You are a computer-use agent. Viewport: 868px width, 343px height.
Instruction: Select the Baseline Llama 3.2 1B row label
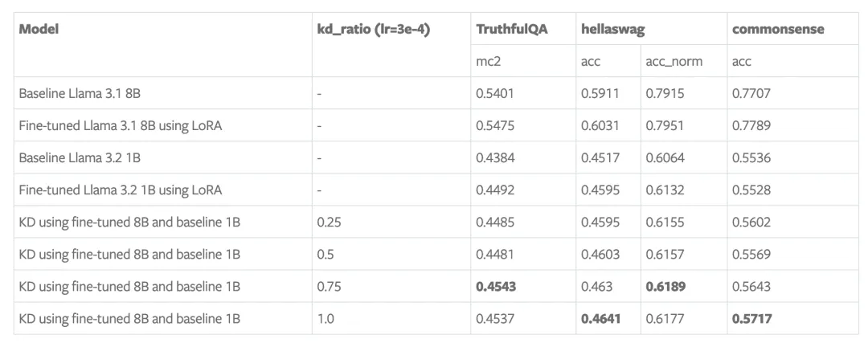pos(80,157)
